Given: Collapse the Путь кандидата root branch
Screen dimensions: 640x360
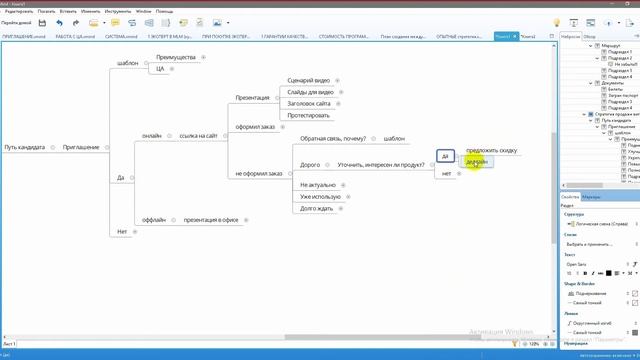Looking at the screenshot, I should click(53, 147).
